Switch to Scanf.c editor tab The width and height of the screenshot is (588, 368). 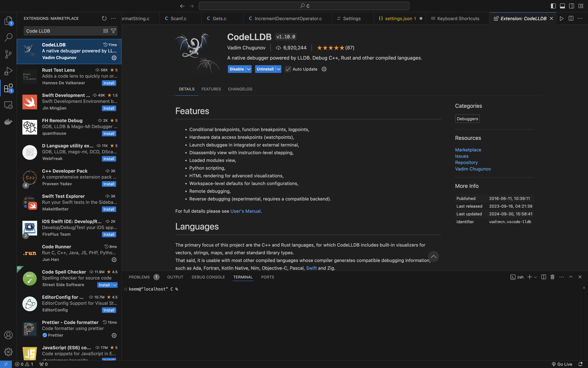point(180,19)
